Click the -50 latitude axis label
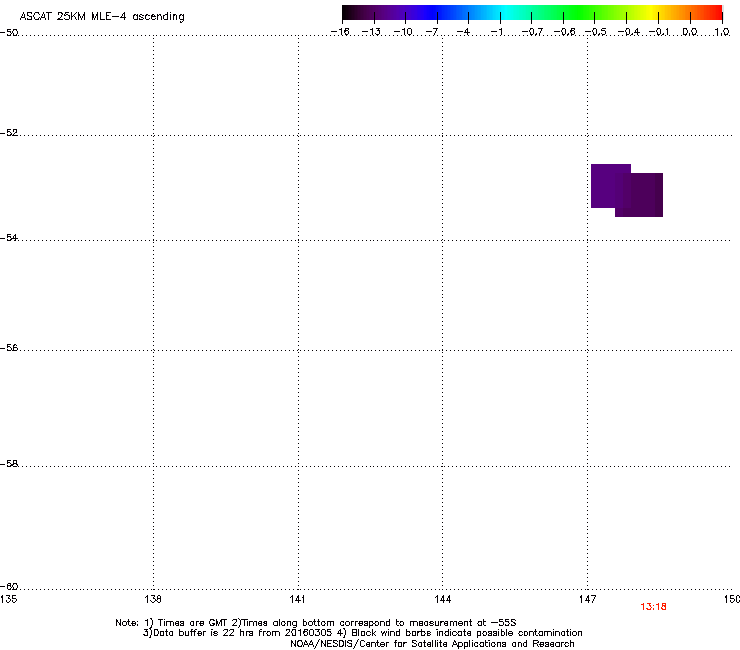The width and height of the screenshot is (740, 650). [x=9, y=33]
